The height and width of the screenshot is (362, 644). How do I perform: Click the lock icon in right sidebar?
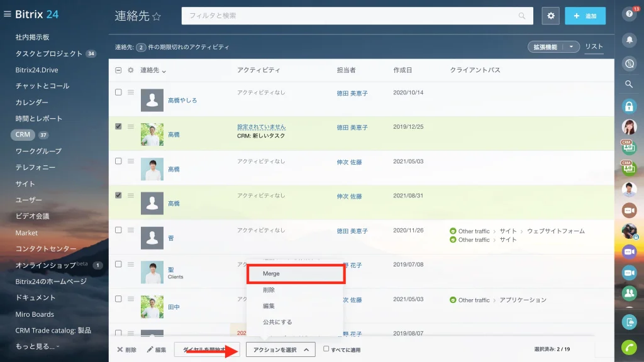point(629,106)
